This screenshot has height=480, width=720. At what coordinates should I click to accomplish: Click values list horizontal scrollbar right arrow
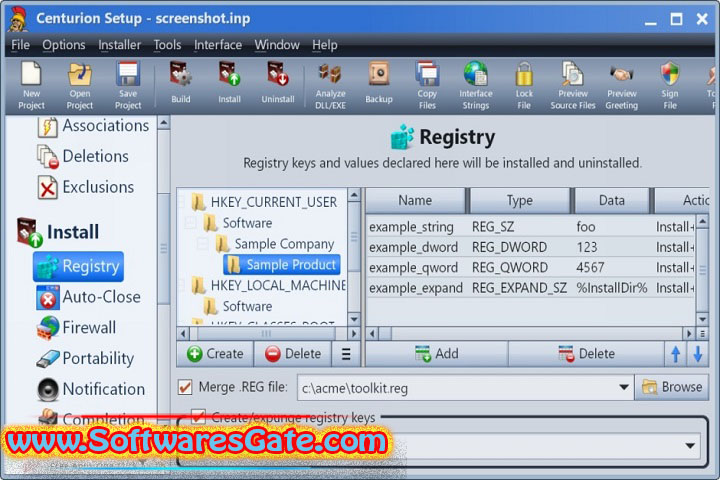pos(689,333)
